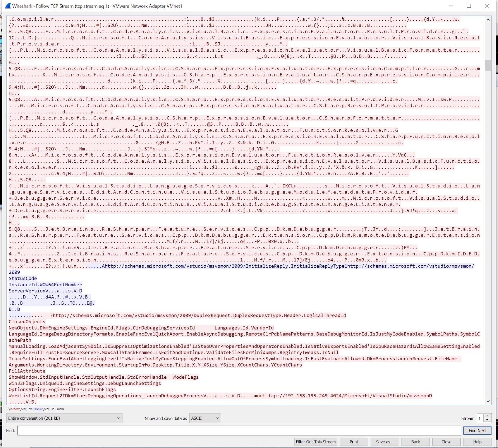Viewport: 498px width, 448px height.
Task: Click the scroll up arrow of stream view
Action: click(x=488, y=20)
